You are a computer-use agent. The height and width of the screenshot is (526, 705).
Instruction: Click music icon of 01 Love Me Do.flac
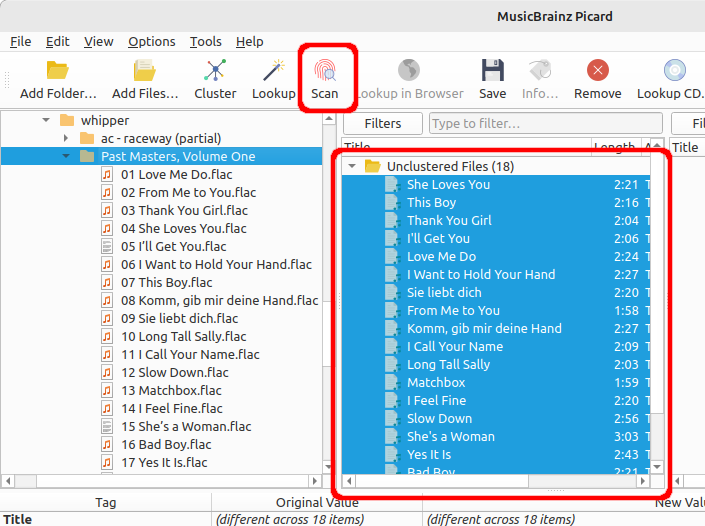pyautogui.click(x=107, y=174)
